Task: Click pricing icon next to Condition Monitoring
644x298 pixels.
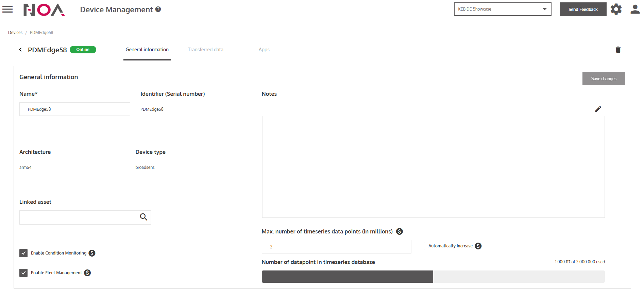Action: [x=92, y=253]
